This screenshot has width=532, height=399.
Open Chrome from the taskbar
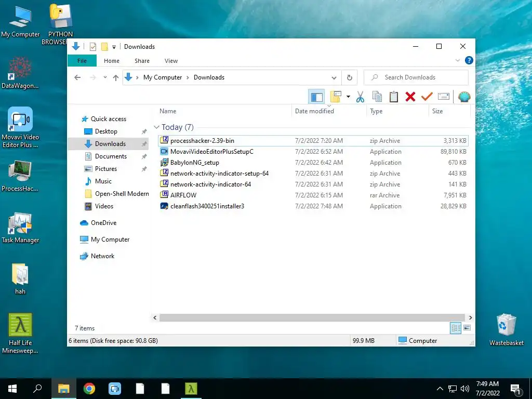point(89,389)
